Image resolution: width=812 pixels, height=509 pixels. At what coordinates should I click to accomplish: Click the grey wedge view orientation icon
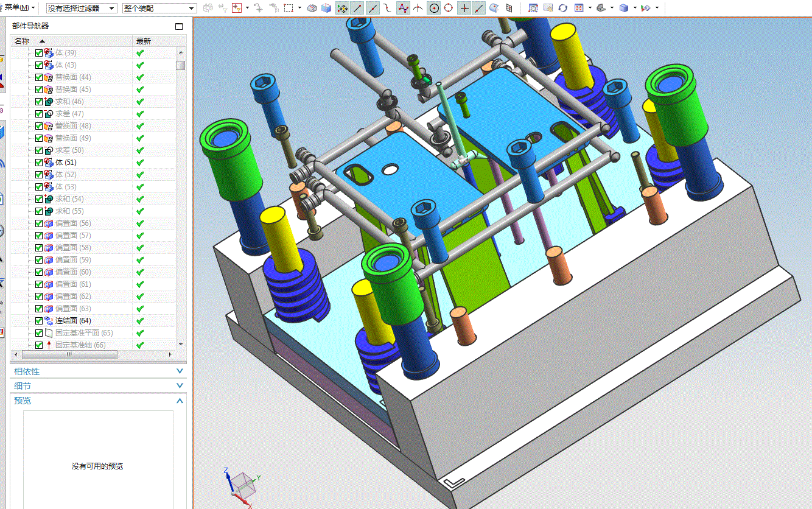point(601,8)
